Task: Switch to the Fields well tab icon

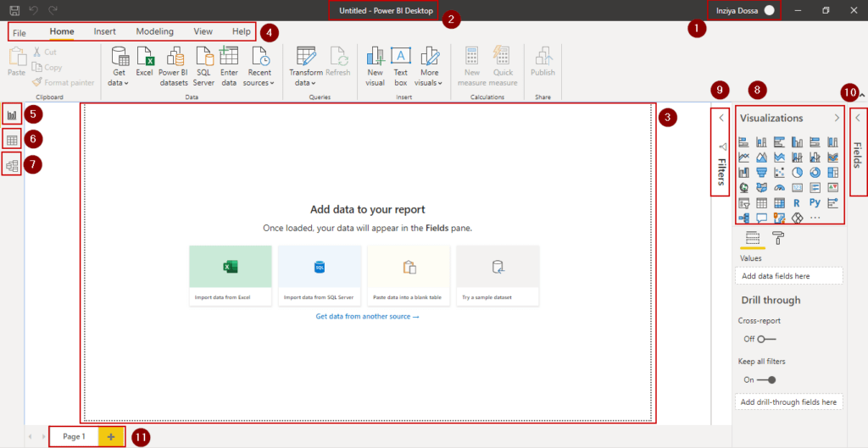Action: pos(752,238)
